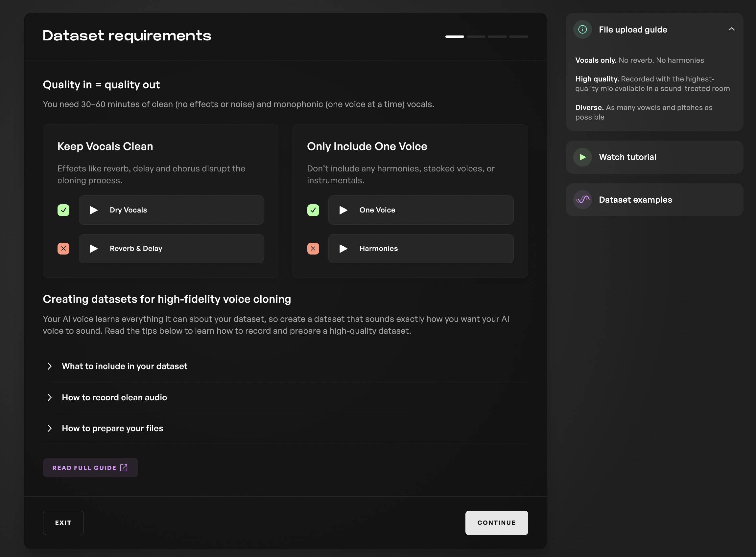Viewport: 756px width, 557px height.
Task: Expand How to prepare your files
Action: (112, 428)
